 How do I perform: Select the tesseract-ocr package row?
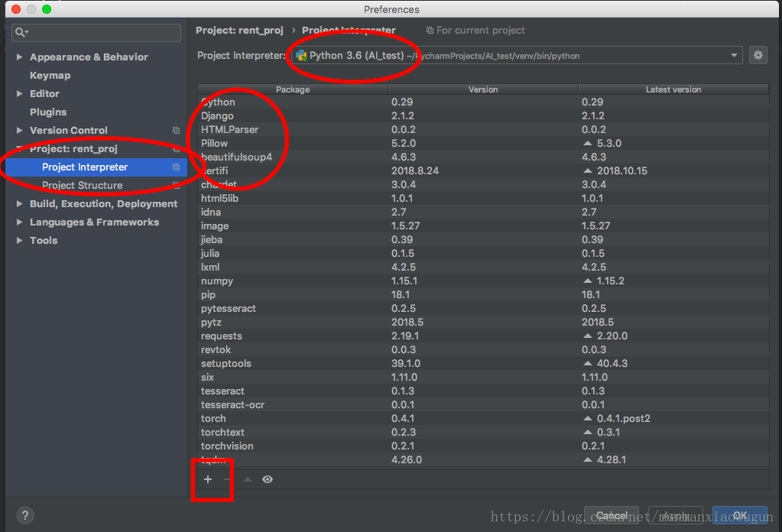point(483,405)
